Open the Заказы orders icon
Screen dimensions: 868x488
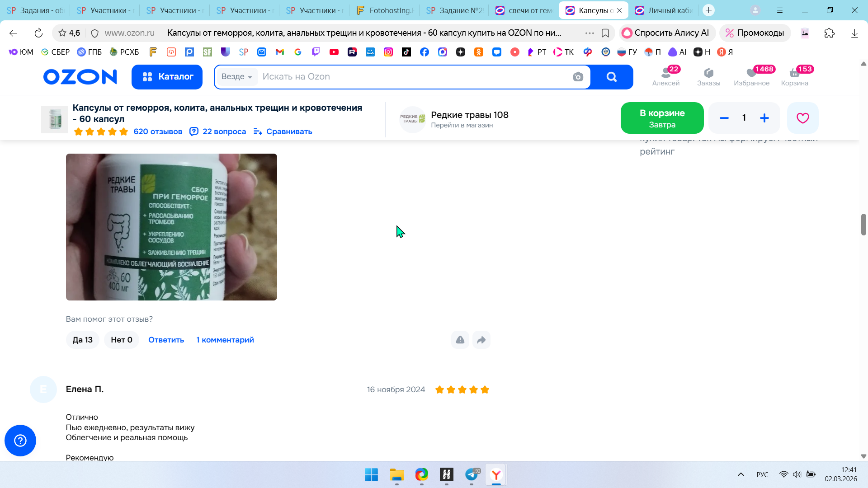click(x=708, y=76)
